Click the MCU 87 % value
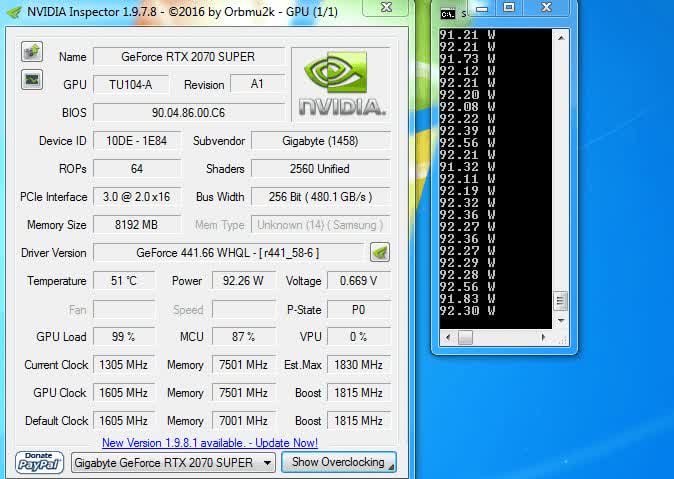Screen dimensions: 674x479 click(x=243, y=337)
